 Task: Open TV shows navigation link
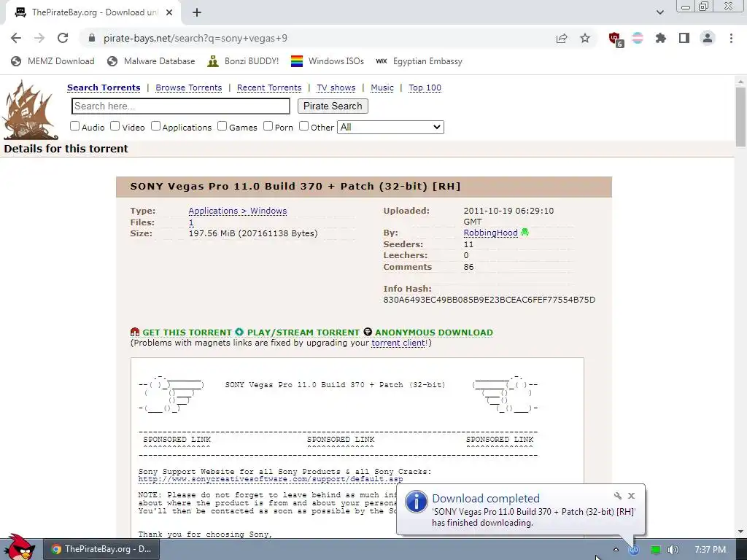coord(336,87)
